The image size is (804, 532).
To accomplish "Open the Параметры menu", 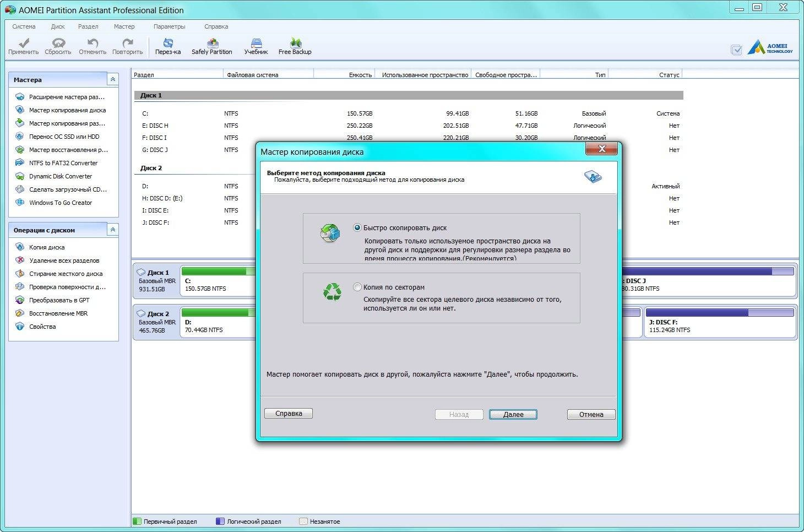I will pos(169,26).
